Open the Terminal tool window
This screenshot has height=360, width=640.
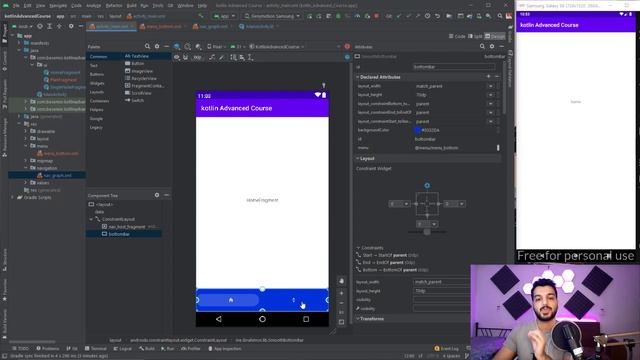[x=96, y=349]
